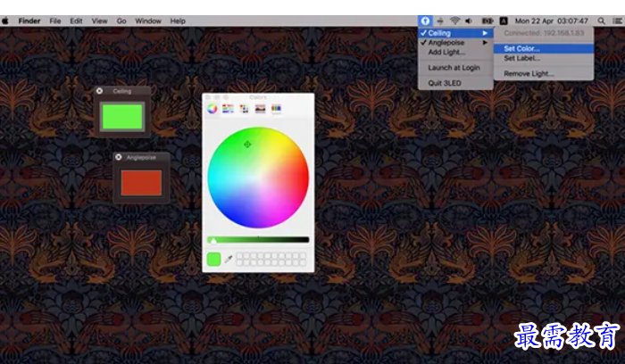The width and height of the screenshot is (625, 364).
Task: Click the red Anglepoise color swatch
Action: (141, 183)
